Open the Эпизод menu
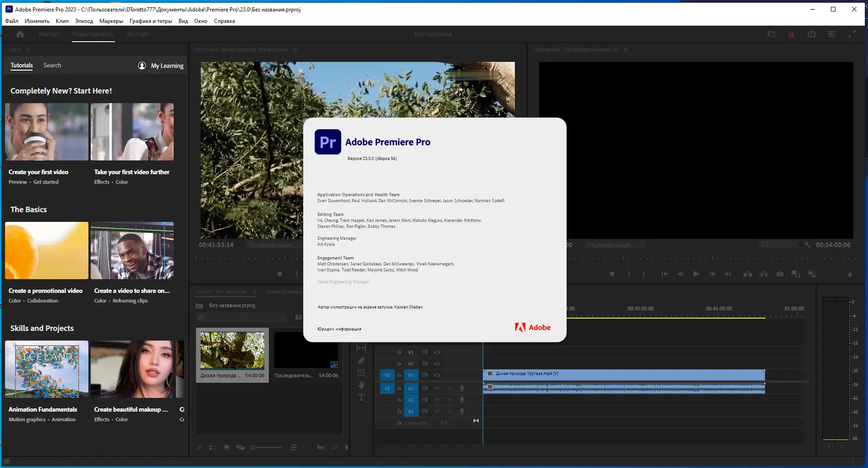This screenshot has height=468, width=868. [x=84, y=21]
